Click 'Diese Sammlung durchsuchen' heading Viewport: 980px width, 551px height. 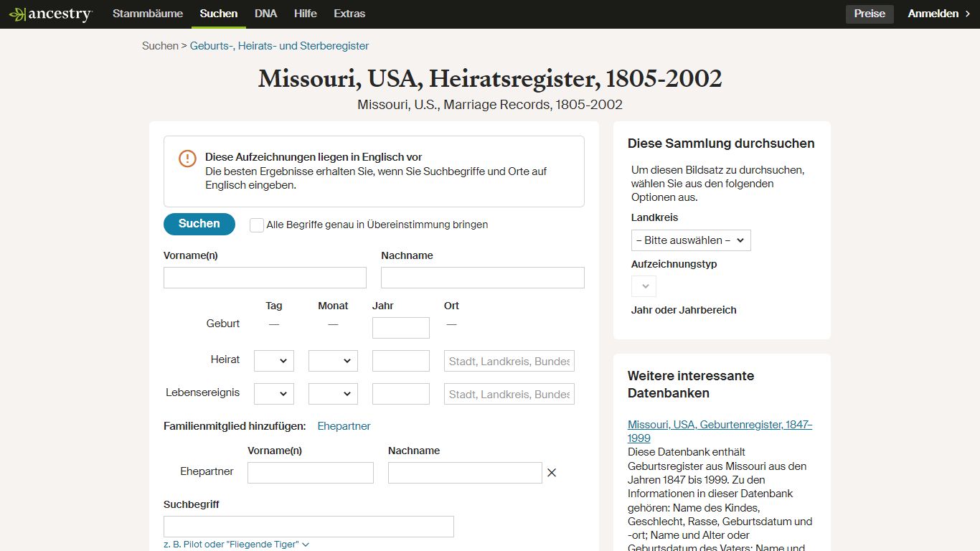tap(721, 143)
